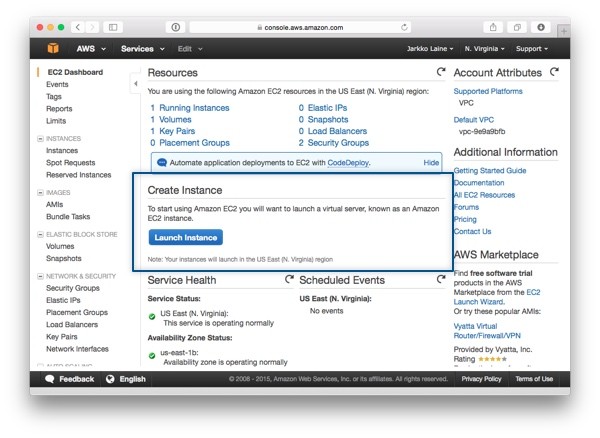
Task: Collapse the IMAGES sidebar section
Action: pyautogui.click(x=40, y=192)
